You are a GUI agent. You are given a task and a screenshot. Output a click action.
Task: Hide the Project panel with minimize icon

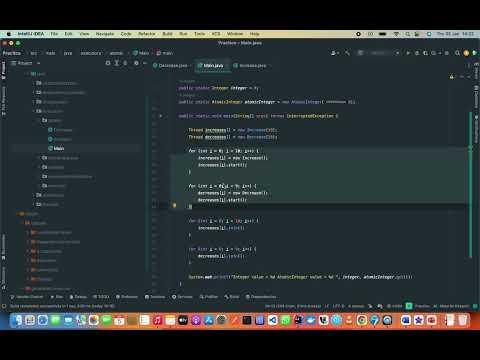(145, 63)
